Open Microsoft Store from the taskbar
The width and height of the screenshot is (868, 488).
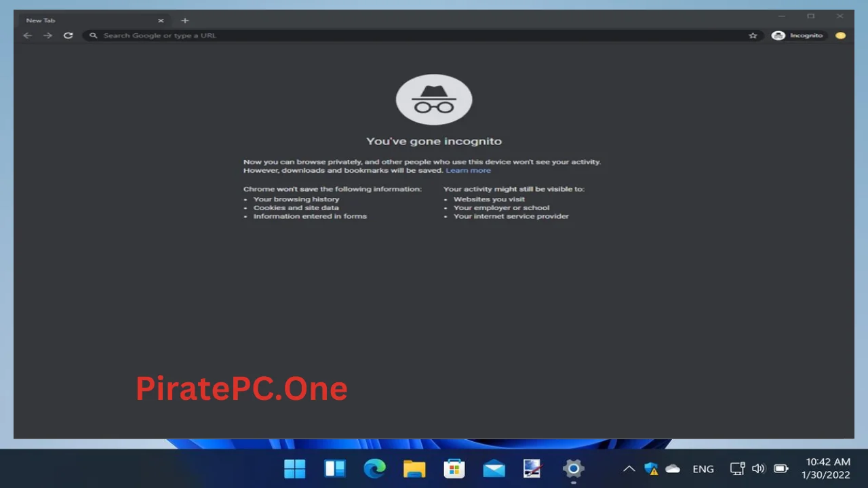click(x=454, y=468)
